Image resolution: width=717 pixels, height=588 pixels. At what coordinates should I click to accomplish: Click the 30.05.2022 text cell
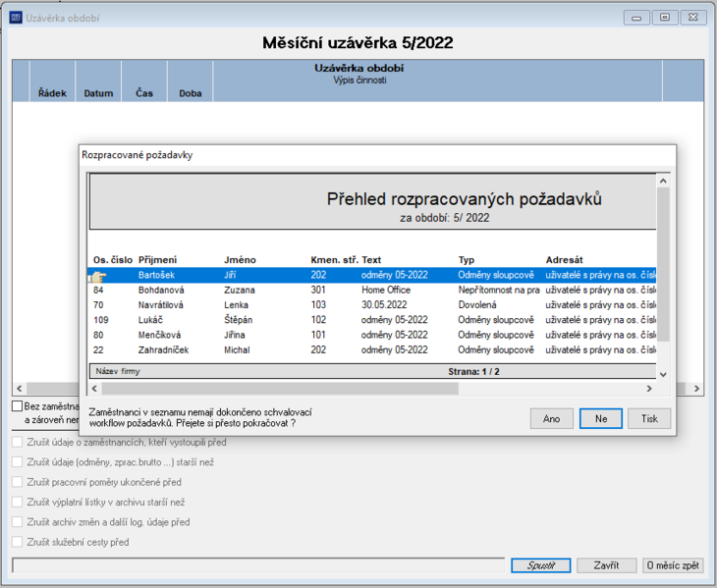(384, 305)
